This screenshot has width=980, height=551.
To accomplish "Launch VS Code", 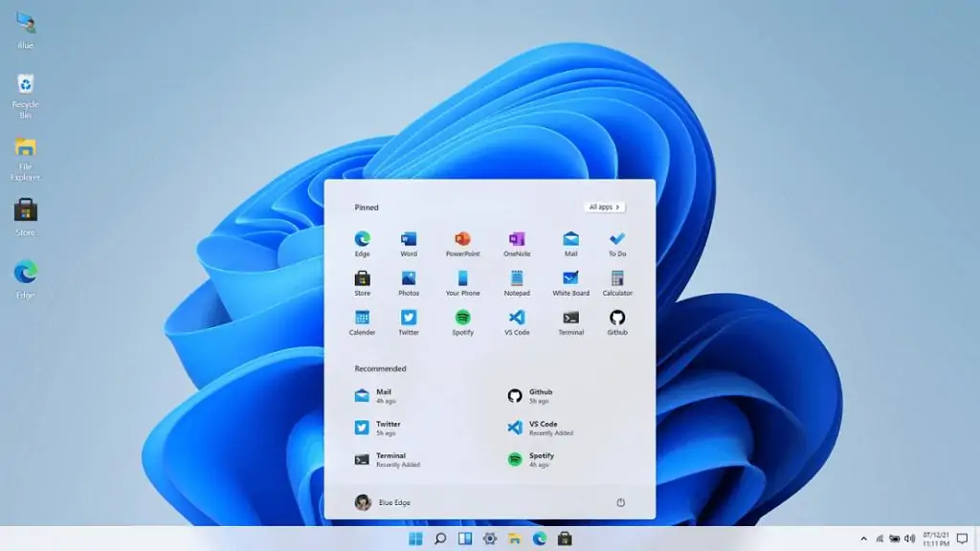I will [x=517, y=322].
